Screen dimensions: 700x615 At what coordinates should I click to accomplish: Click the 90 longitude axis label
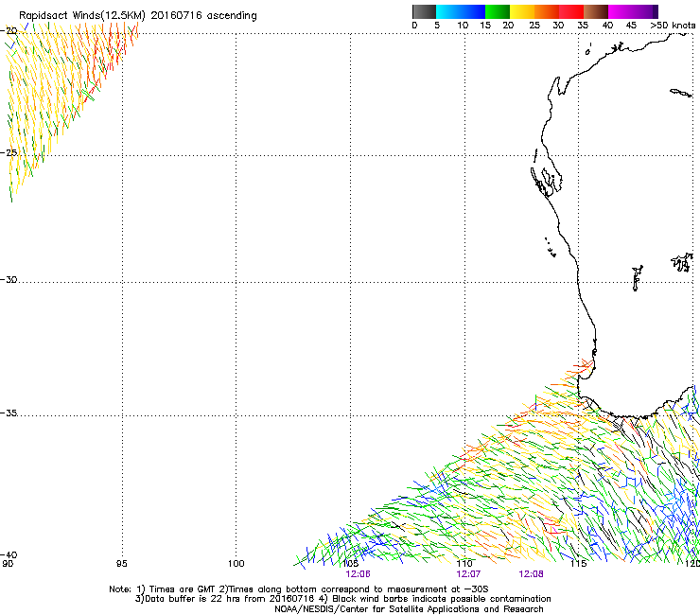tap(8, 564)
